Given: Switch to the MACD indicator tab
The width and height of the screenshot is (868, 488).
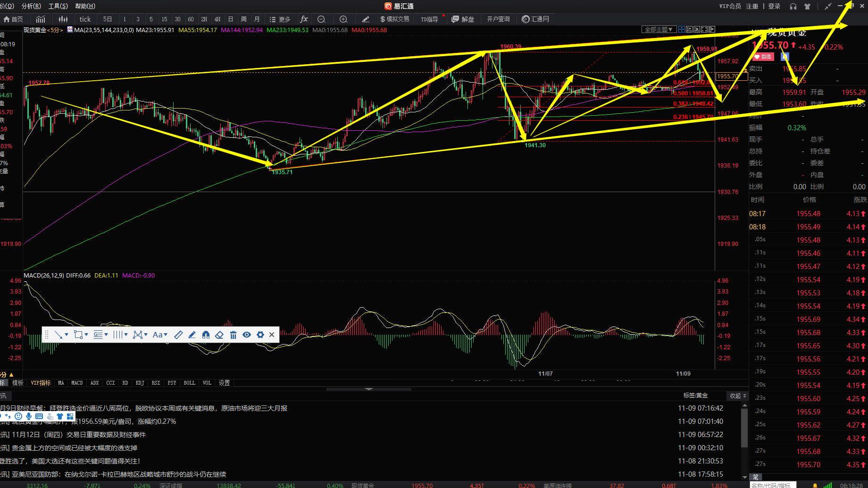Looking at the screenshot, I should [x=77, y=383].
